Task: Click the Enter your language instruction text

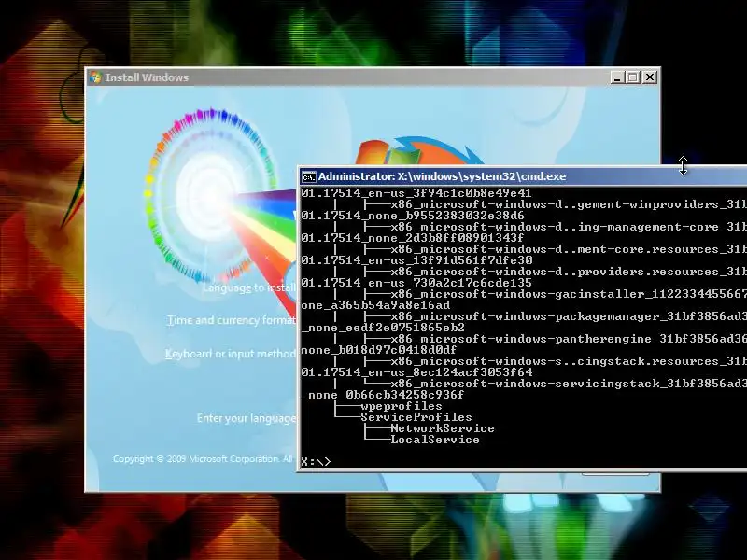Action: (247, 418)
